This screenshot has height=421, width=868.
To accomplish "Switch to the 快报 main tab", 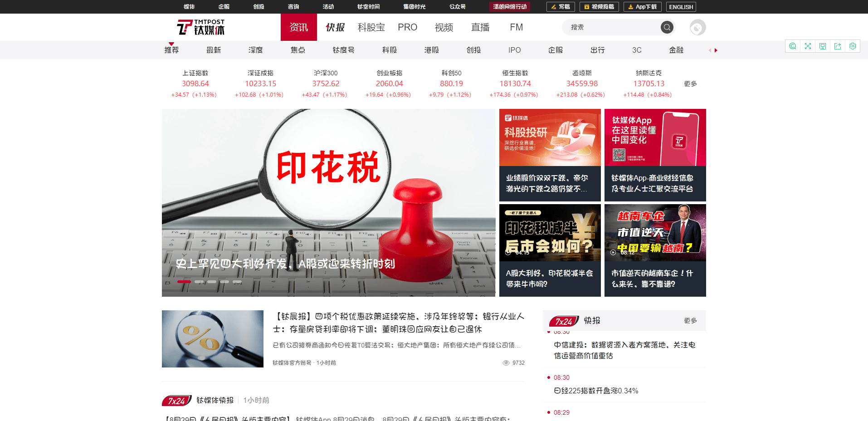I will [x=335, y=28].
